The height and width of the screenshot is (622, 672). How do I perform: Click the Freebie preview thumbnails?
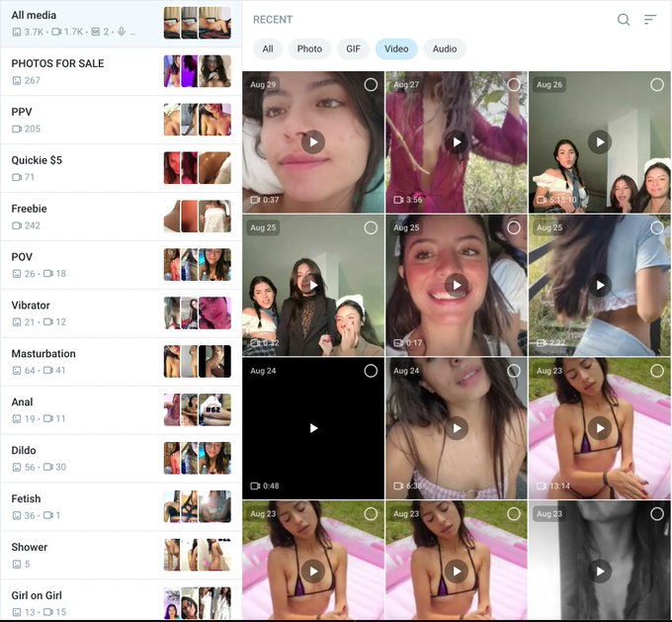point(198,217)
